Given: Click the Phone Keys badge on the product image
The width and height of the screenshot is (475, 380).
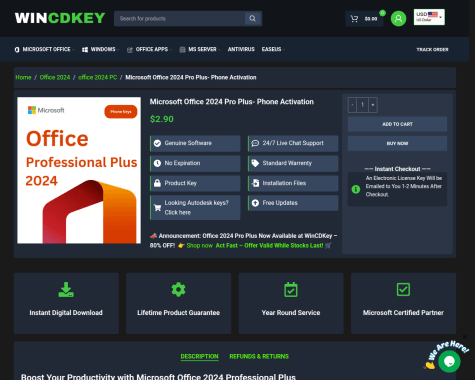Looking at the screenshot, I should tap(121, 112).
